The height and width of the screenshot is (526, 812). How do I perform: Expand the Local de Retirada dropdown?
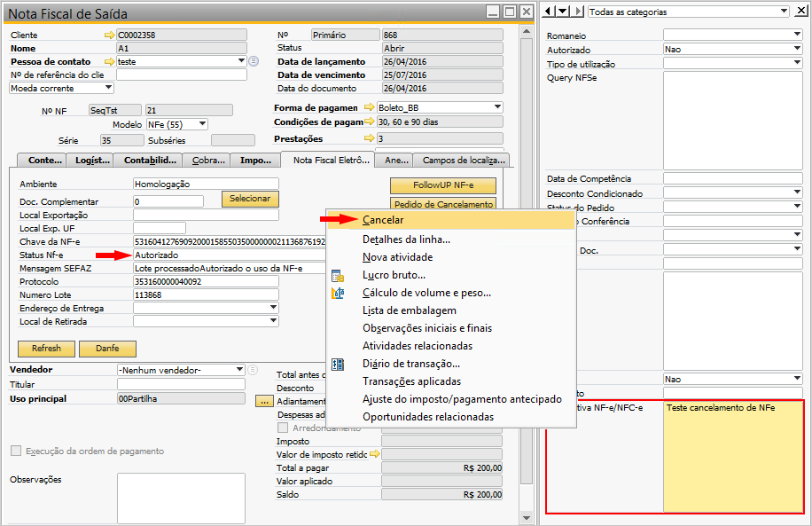point(273,321)
